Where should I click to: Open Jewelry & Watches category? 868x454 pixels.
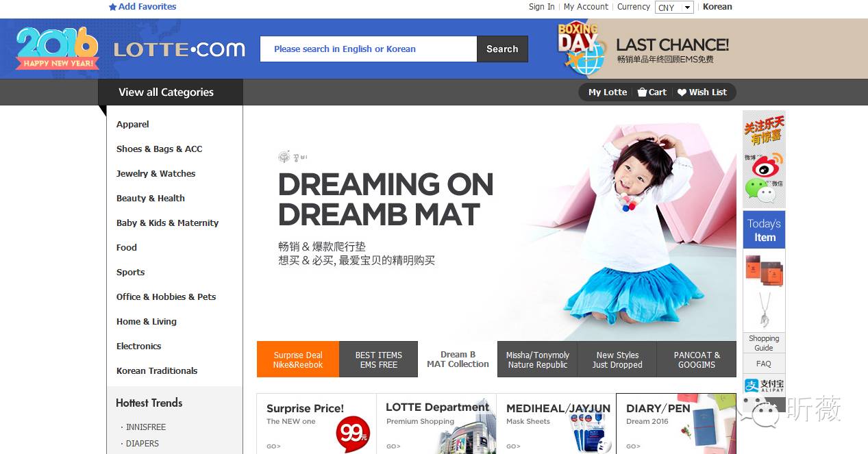tap(156, 174)
